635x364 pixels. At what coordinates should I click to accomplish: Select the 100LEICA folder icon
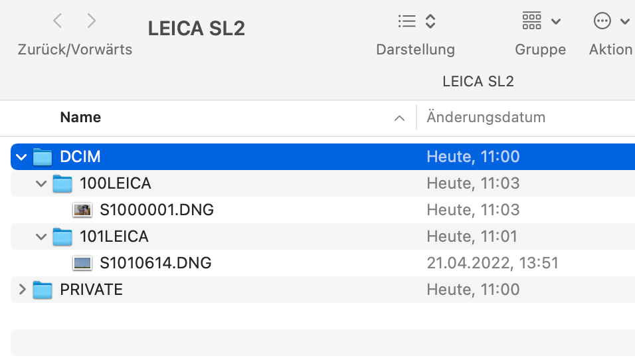point(62,183)
